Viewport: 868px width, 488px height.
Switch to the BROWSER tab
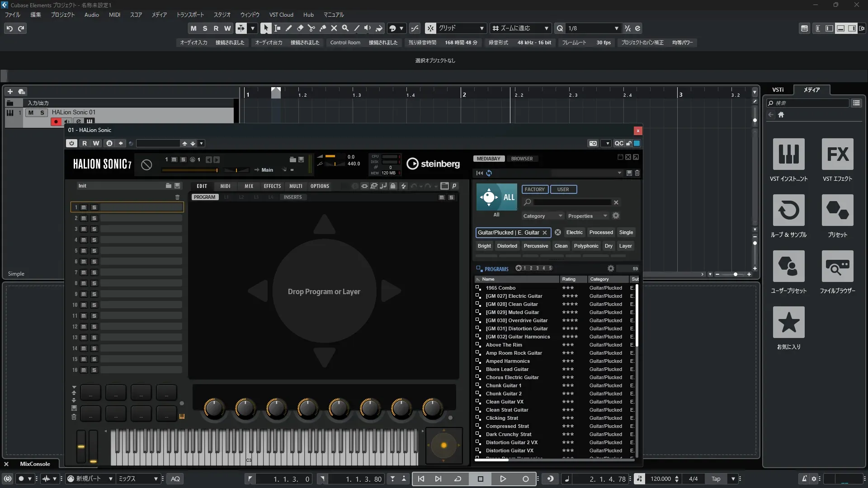(x=522, y=159)
